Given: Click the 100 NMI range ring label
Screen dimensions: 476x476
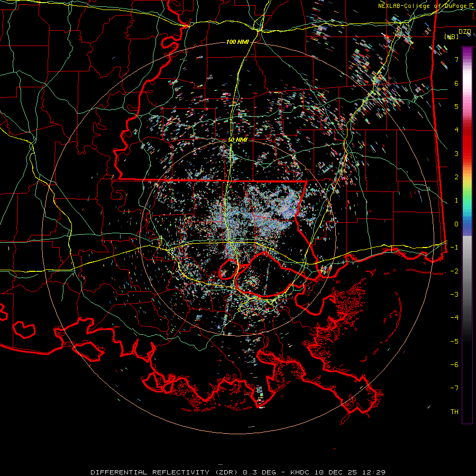Looking at the screenshot, I should coord(237,42).
